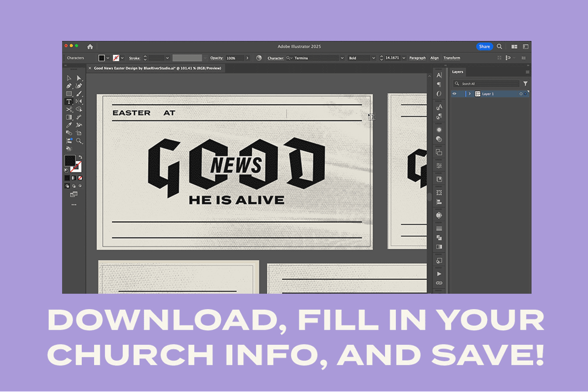The image size is (588, 392).
Task: Click the Search All layers field
Action: coord(486,84)
